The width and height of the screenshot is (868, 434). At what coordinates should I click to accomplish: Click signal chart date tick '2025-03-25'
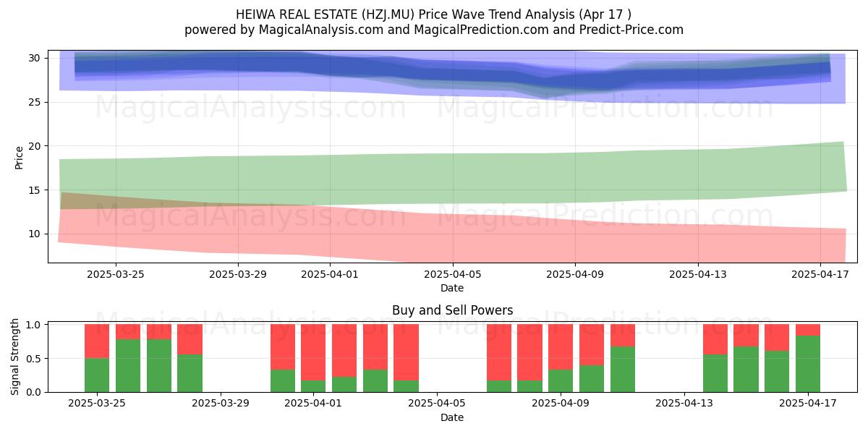click(x=97, y=404)
